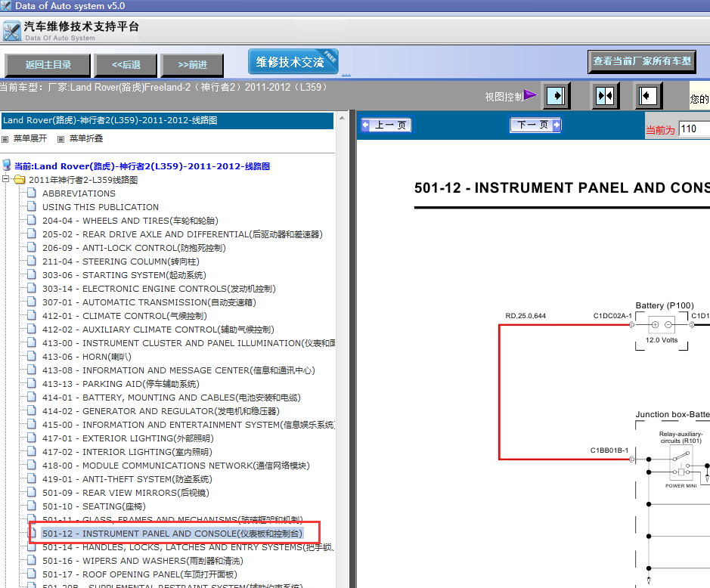Click the computer icon beside 当前:Land Rover
710x588 pixels.
coord(7,166)
